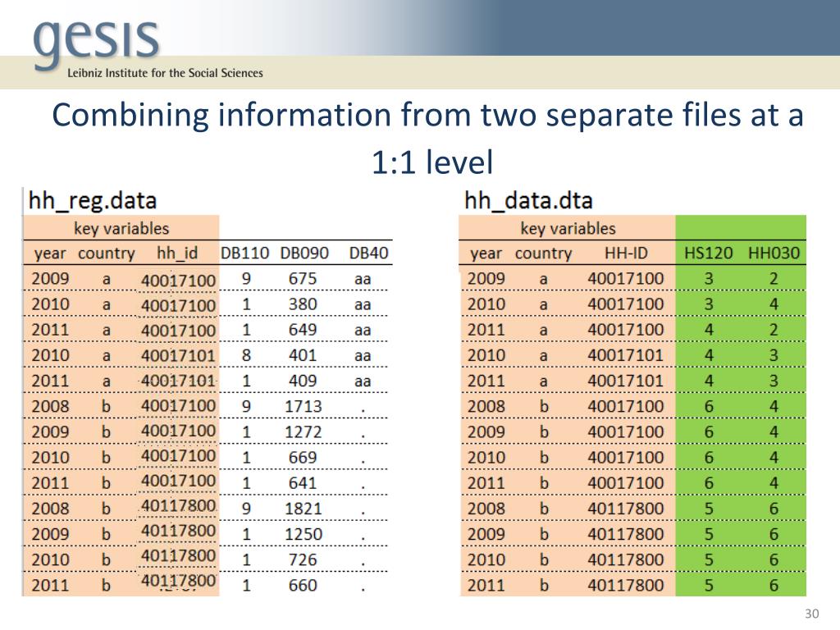Select DB090 value 409
840x630 pixels.
tap(303, 381)
